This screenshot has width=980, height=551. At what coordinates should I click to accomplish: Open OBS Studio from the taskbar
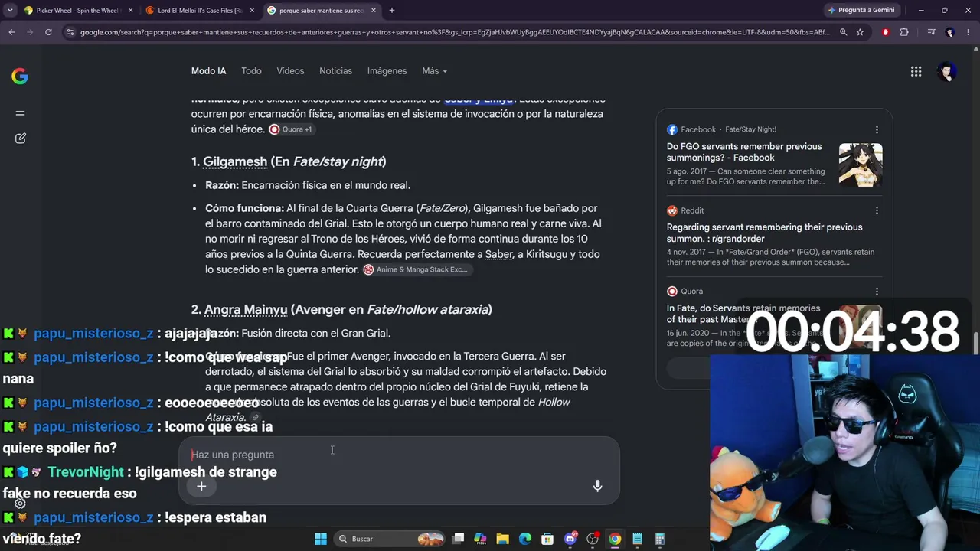click(x=593, y=539)
